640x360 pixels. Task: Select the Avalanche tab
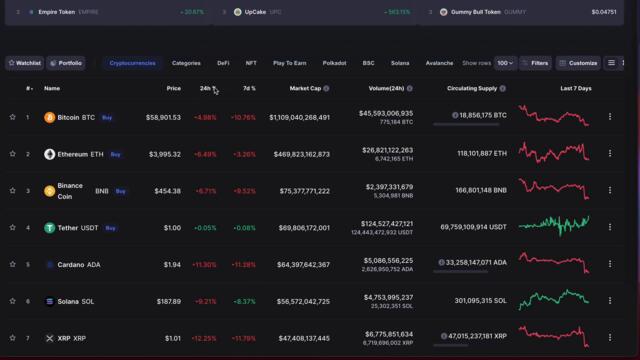439,63
